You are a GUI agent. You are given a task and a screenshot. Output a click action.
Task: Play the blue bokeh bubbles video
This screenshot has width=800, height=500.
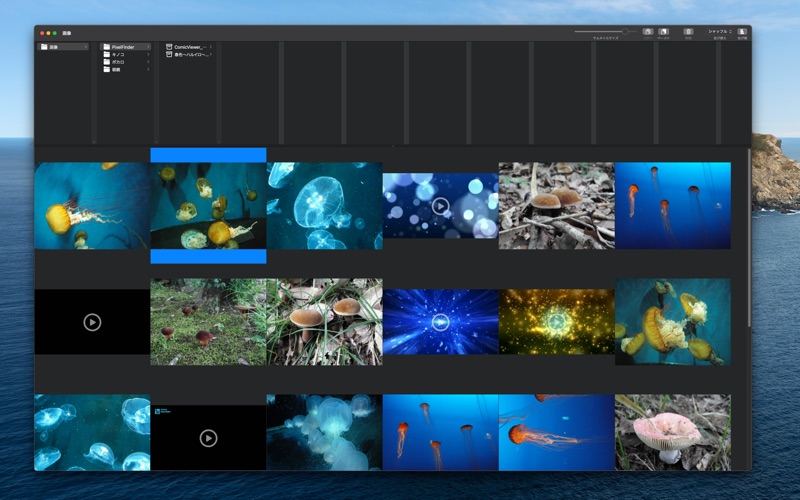point(440,206)
